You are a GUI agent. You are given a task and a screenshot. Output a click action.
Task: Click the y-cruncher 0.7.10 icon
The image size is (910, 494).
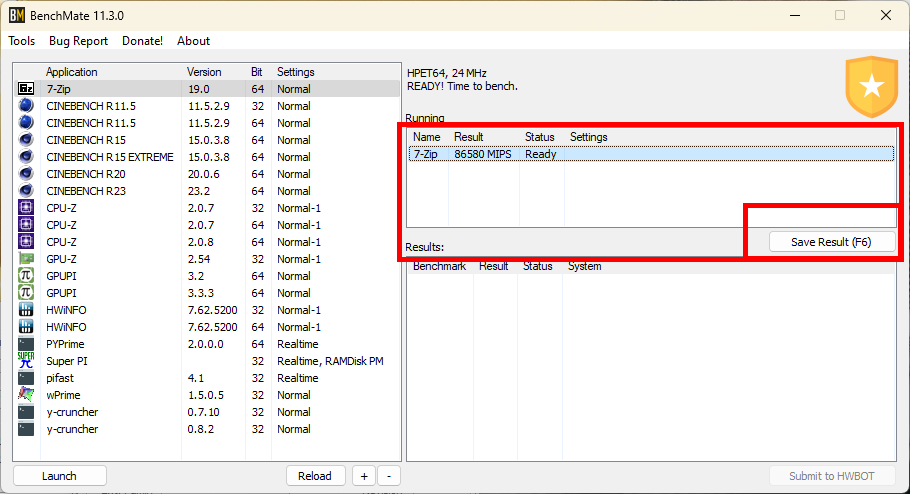coord(26,412)
